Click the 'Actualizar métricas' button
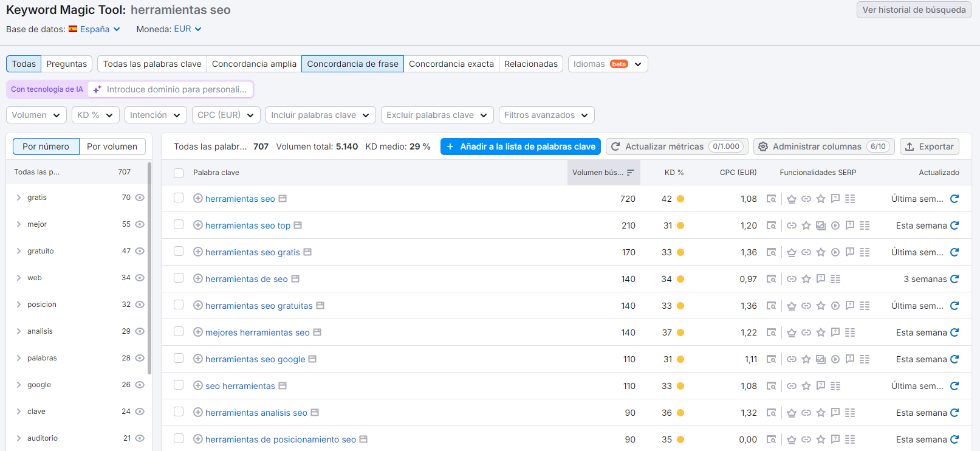 click(x=677, y=146)
